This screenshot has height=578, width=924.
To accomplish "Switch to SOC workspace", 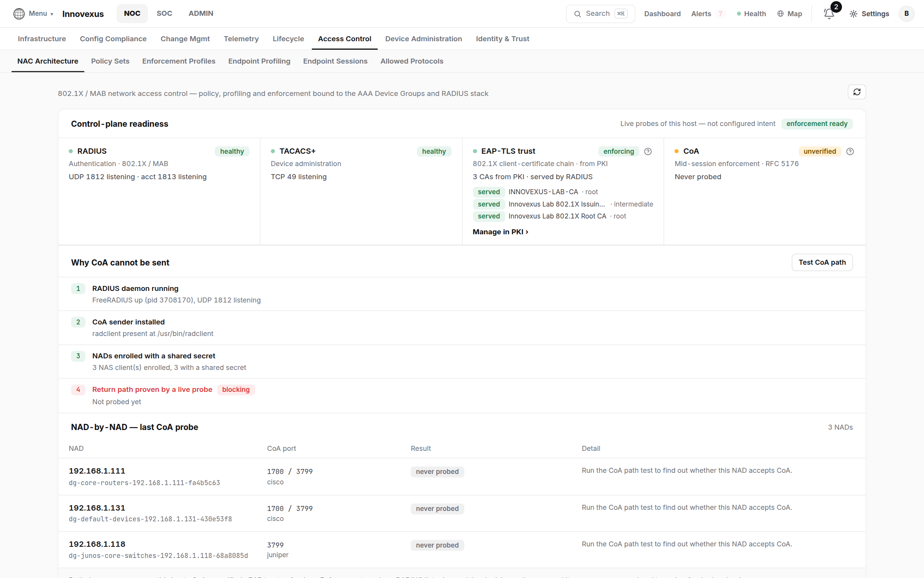I will tap(164, 13).
